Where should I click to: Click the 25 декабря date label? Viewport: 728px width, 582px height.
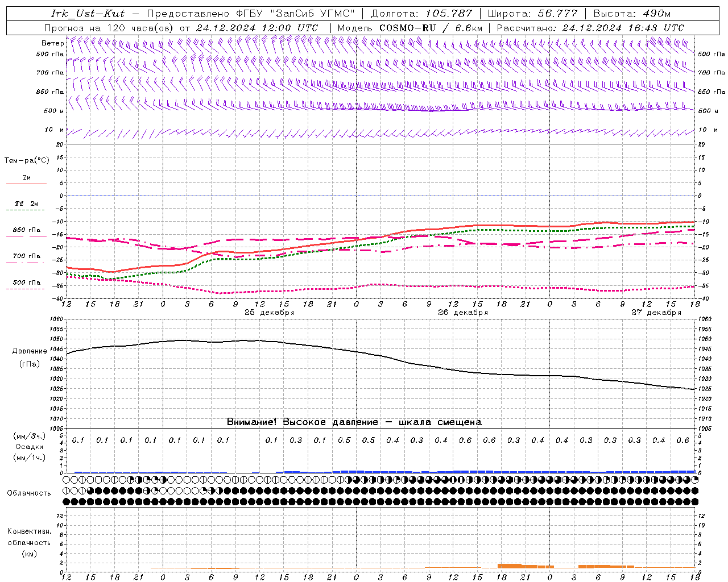(x=270, y=313)
